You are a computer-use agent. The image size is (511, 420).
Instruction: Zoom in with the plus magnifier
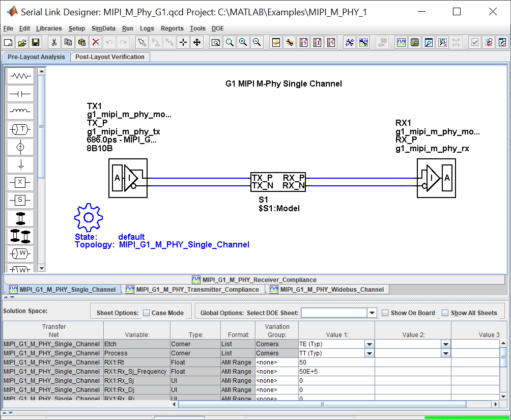point(243,42)
